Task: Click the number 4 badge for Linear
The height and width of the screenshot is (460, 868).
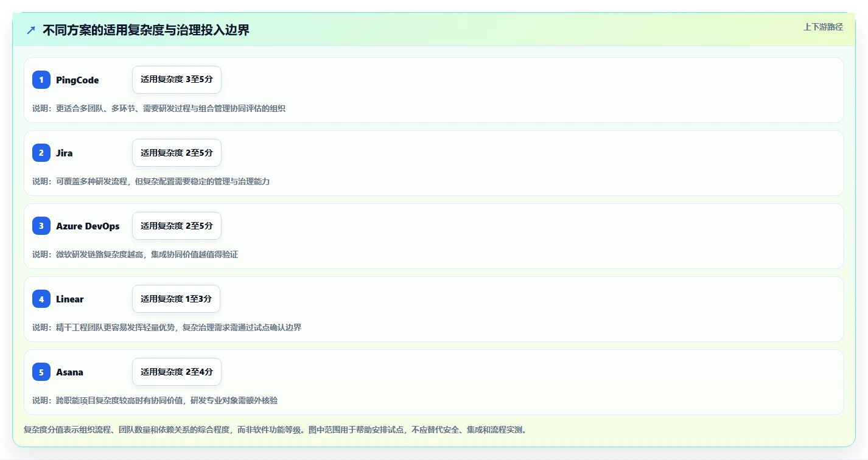Action: pos(41,299)
